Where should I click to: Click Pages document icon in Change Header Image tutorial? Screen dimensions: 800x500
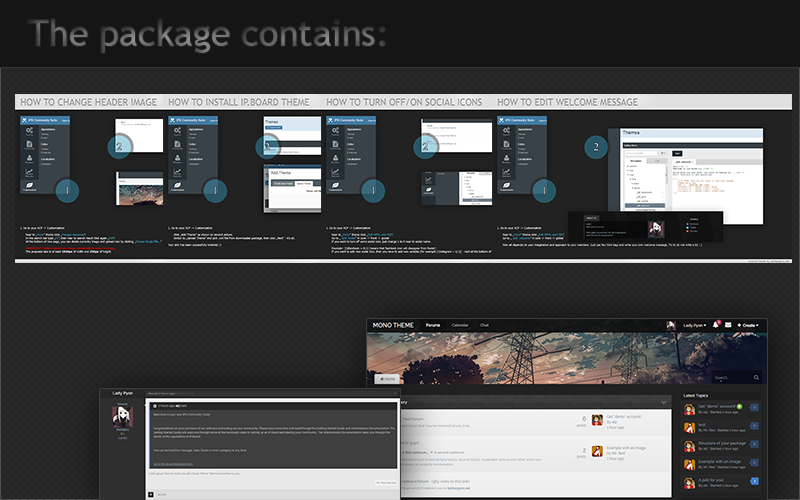29,145
